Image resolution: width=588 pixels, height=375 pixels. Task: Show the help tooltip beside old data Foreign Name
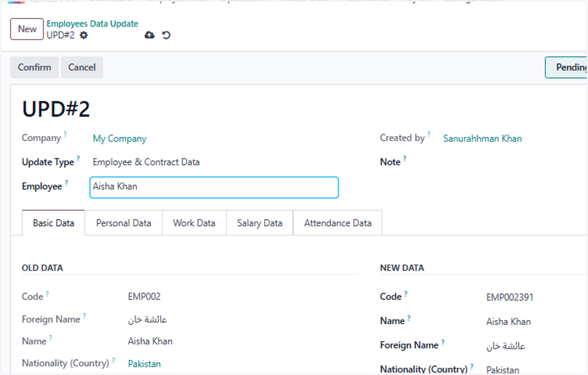click(84, 316)
